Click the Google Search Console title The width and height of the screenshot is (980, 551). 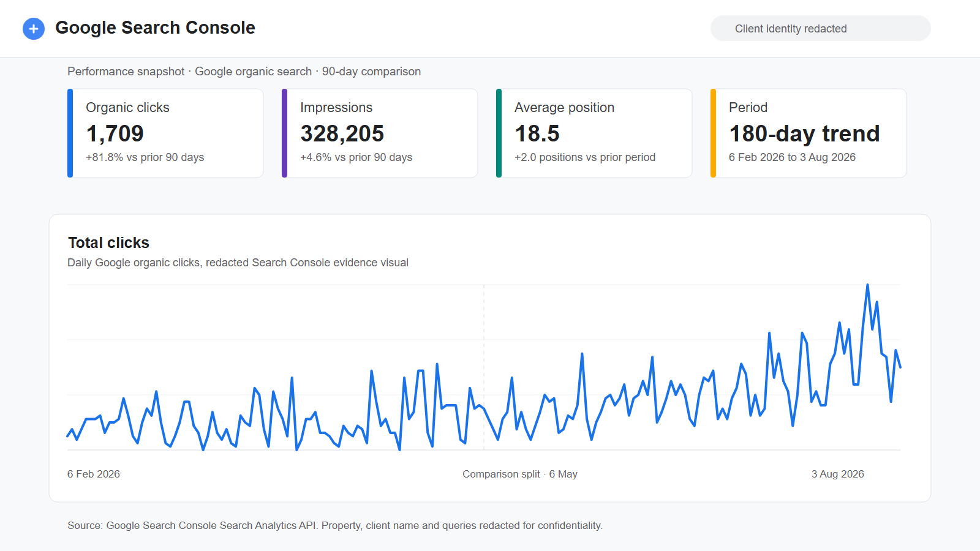click(155, 28)
